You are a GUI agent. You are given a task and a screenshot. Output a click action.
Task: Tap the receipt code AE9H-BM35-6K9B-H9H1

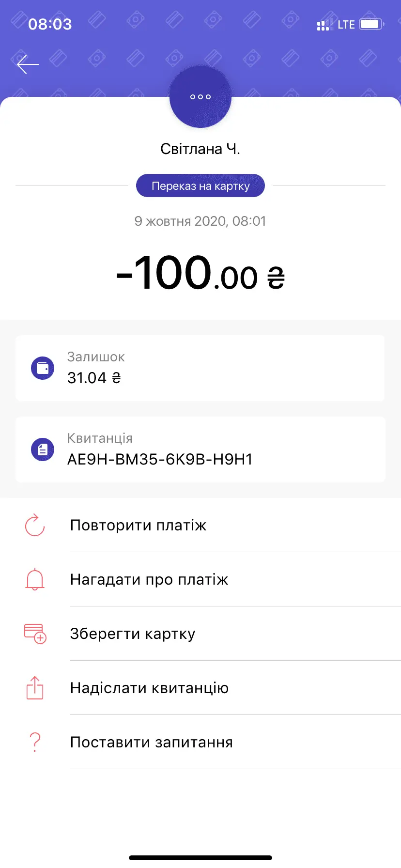160,459
